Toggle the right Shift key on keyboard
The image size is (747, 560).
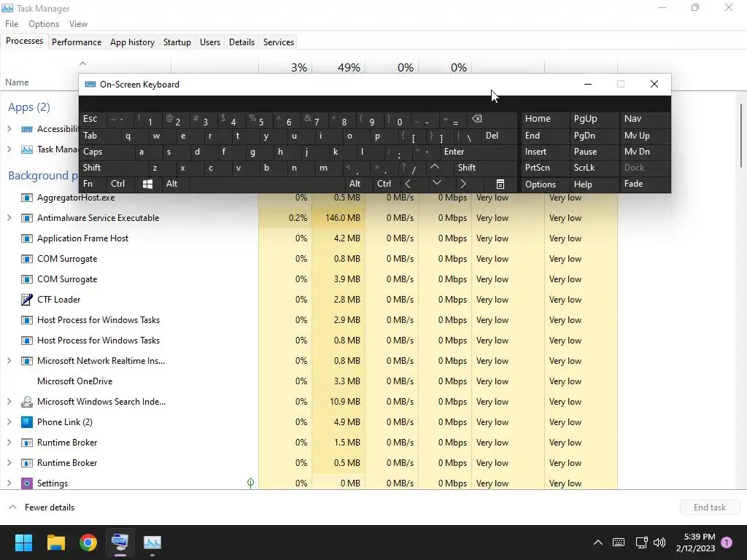click(485, 168)
